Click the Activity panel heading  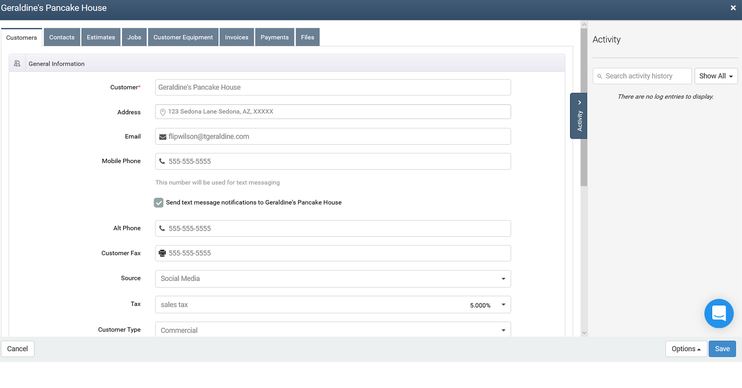coord(606,40)
